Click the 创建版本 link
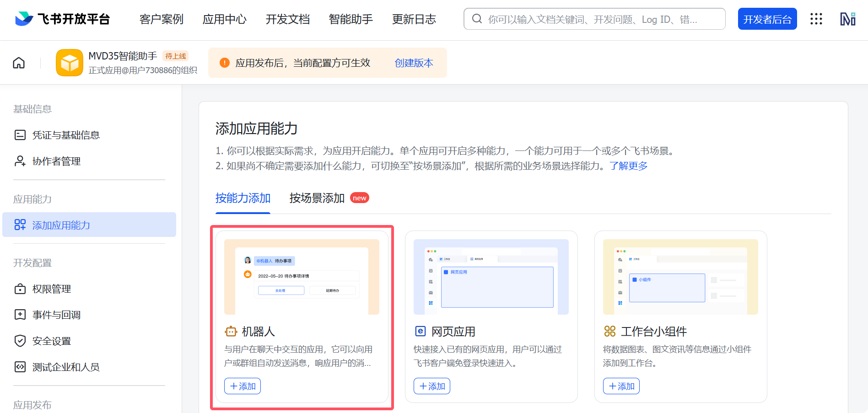This screenshot has height=413, width=868. [414, 63]
